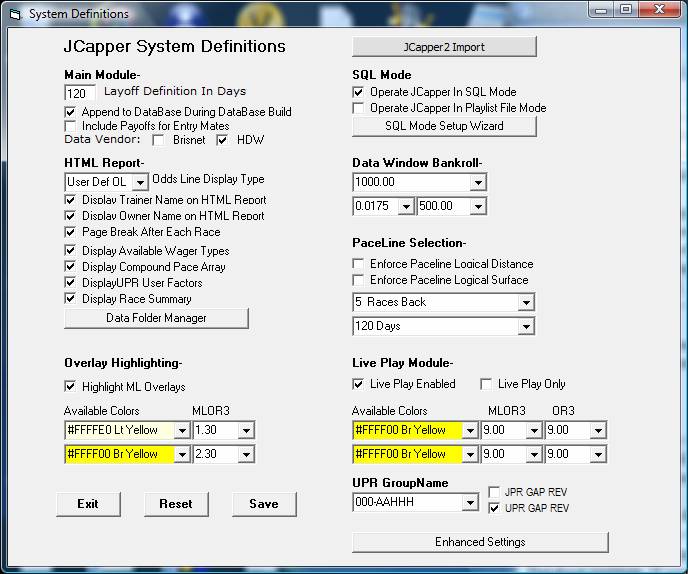The image size is (688, 574).
Task: Open the 0.0175 bankroll dropdown
Action: [406, 206]
